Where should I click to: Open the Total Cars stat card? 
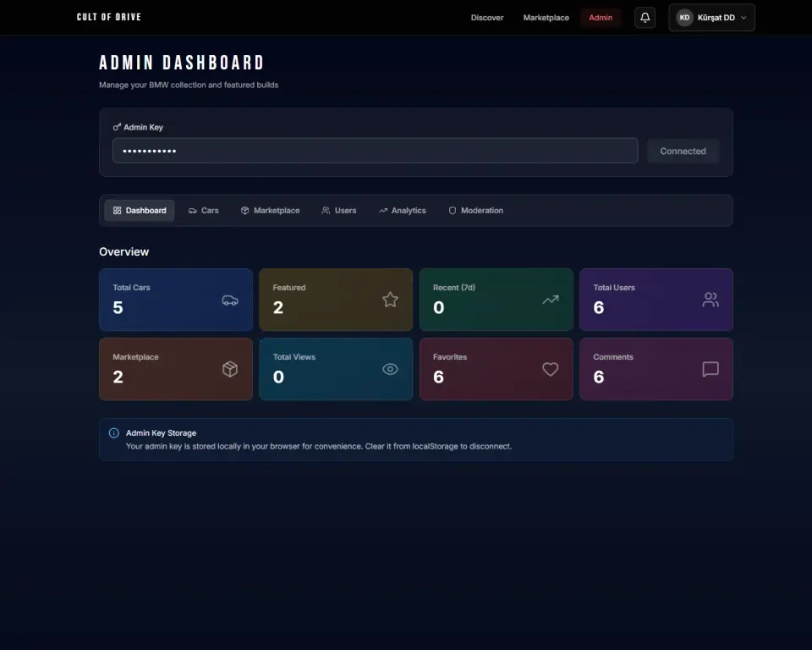176,300
